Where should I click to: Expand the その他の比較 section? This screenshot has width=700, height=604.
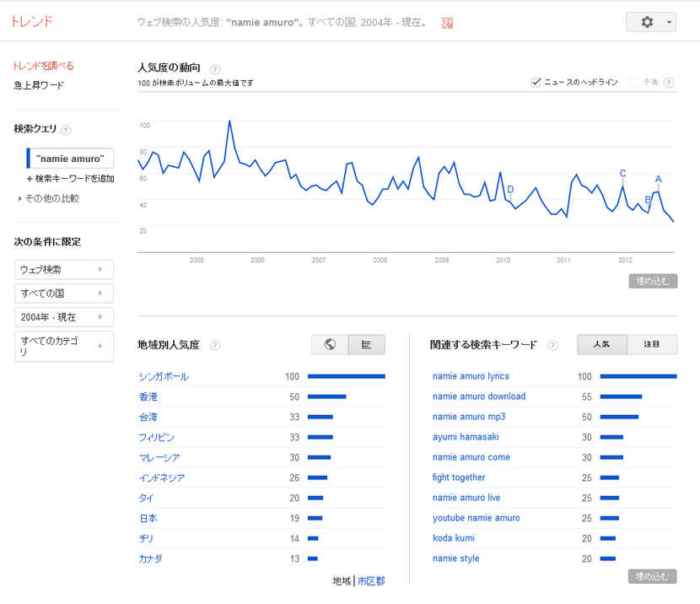[49, 198]
